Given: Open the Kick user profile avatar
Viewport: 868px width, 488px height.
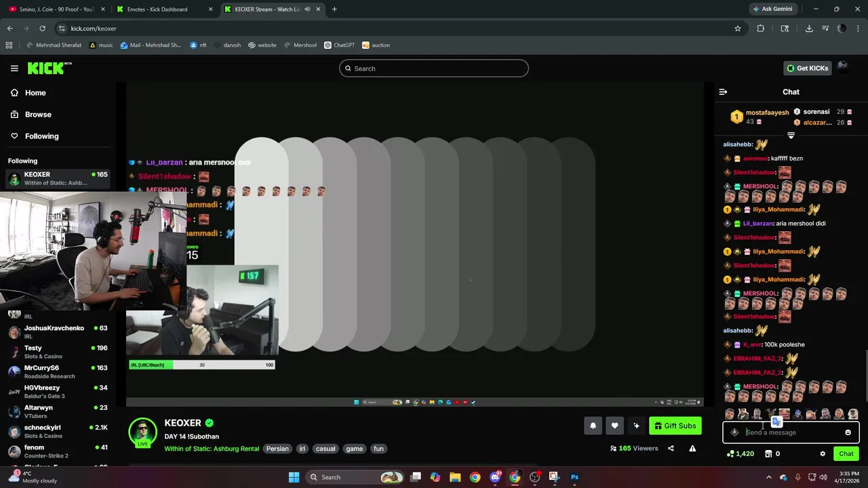Looking at the screenshot, I should point(843,66).
